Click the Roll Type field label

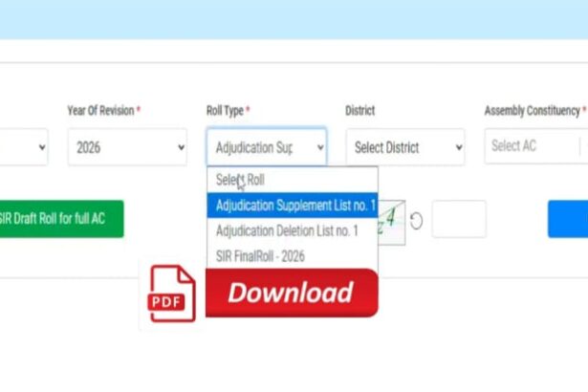coord(226,111)
